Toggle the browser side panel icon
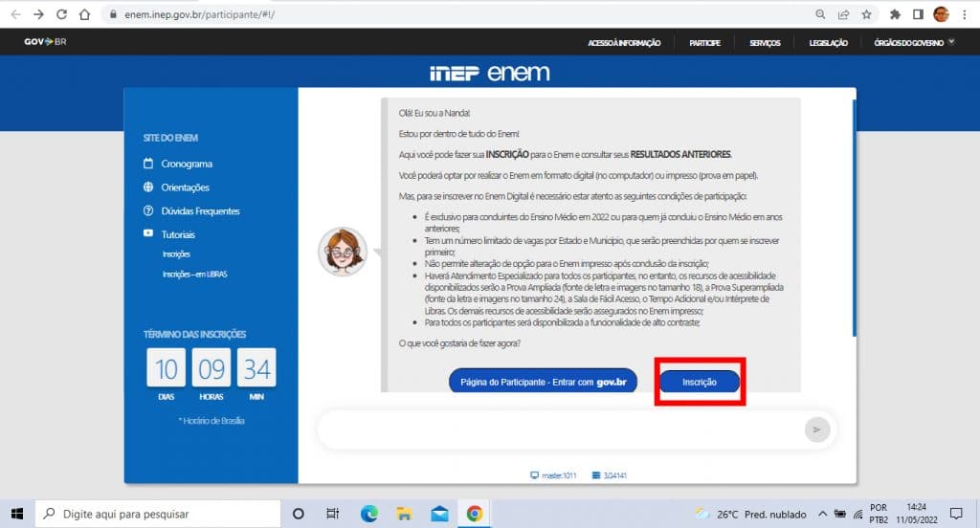Image resolution: width=980 pixels, height=528 pixels. pyautogui.click(x=918, y=14)
